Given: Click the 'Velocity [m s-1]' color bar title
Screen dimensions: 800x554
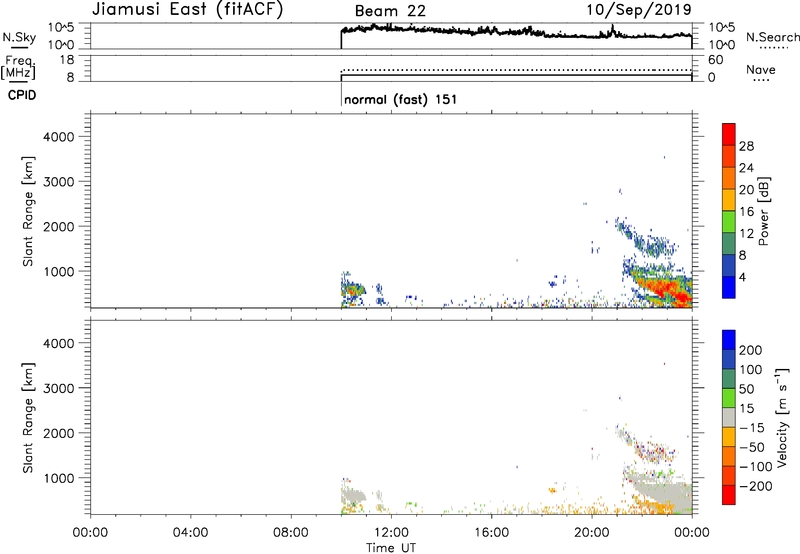Looking at the screenshot, I should click(x=782, y=417).
